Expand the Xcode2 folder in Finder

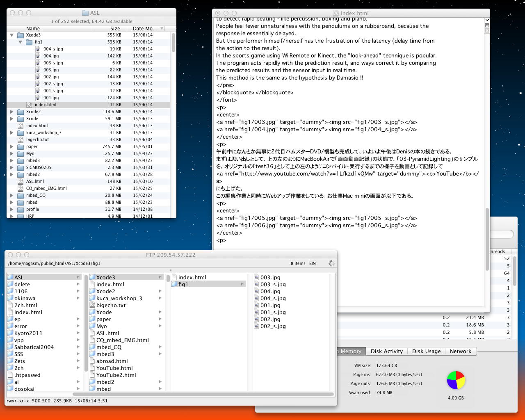point(11,112)
